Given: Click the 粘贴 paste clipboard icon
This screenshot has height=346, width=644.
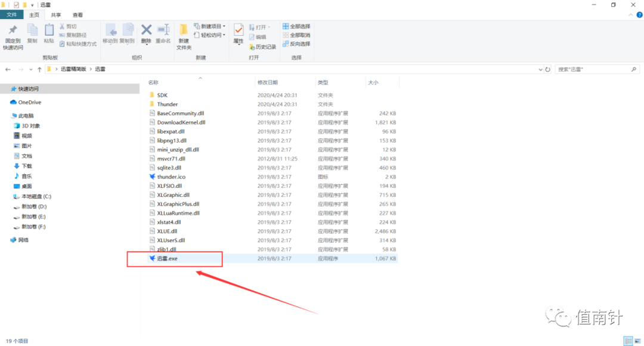Looking at the screenshot, I should [x=49, y=30].
